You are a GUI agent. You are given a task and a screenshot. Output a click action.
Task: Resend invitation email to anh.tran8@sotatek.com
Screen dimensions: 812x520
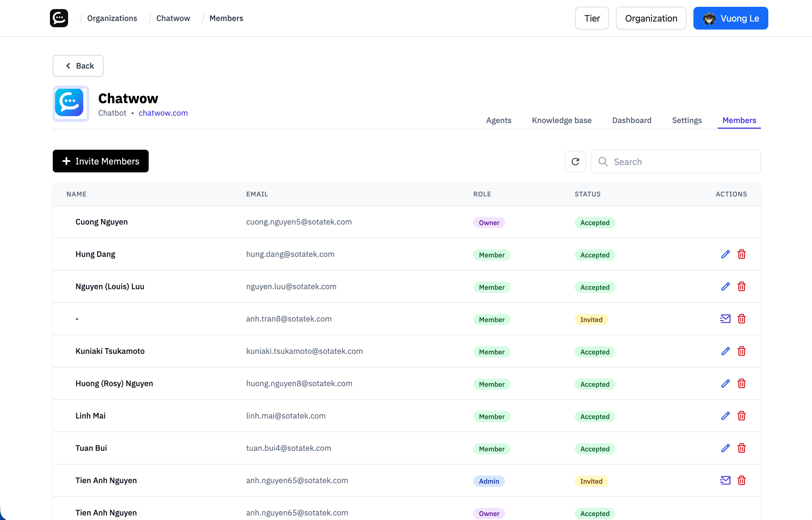[x=725, y=318]
